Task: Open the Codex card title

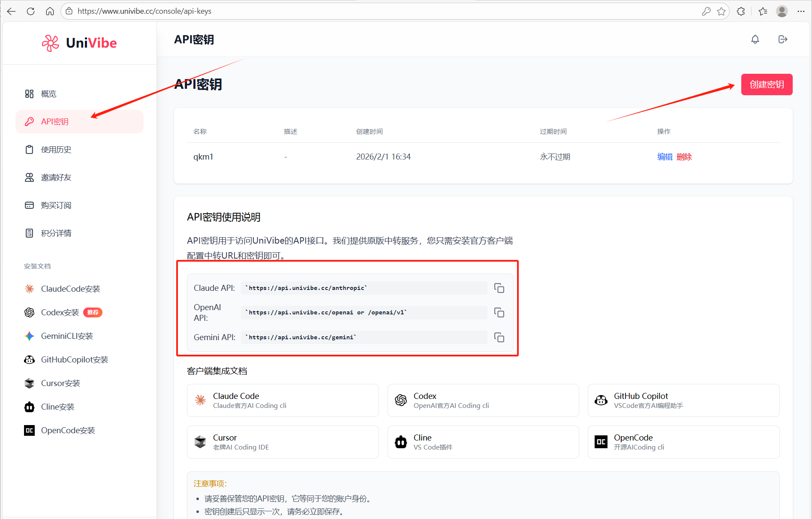Action: point(425,396)
